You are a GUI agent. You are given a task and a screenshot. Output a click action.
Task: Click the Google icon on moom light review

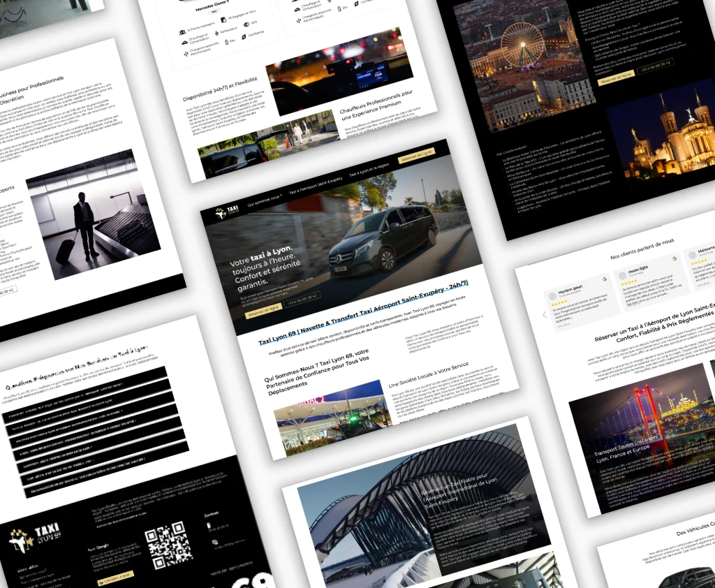click(675, 258)
